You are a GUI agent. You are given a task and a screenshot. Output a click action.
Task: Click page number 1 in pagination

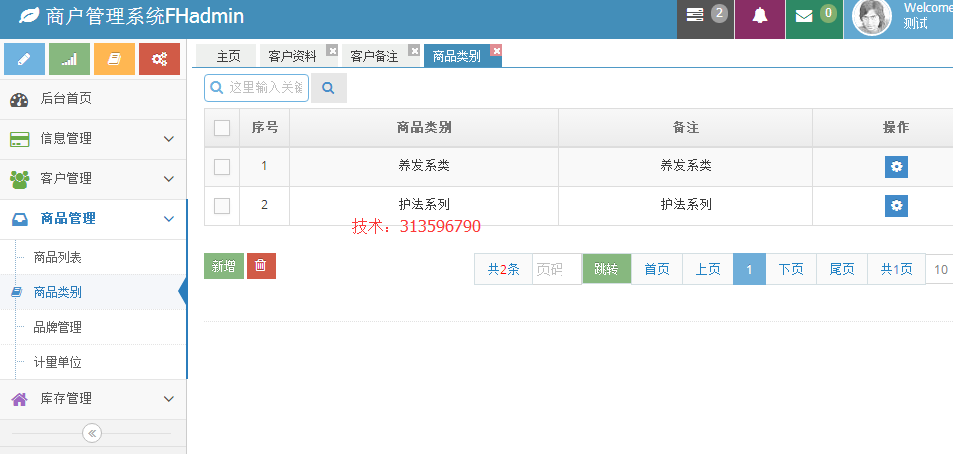(749, 269)
